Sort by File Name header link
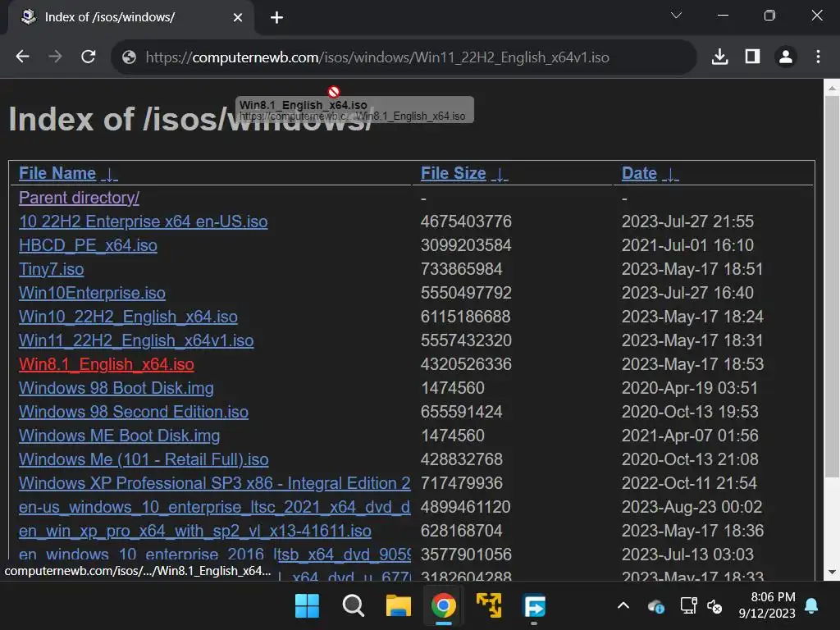The image size is (840, 630). click(57, 173)
